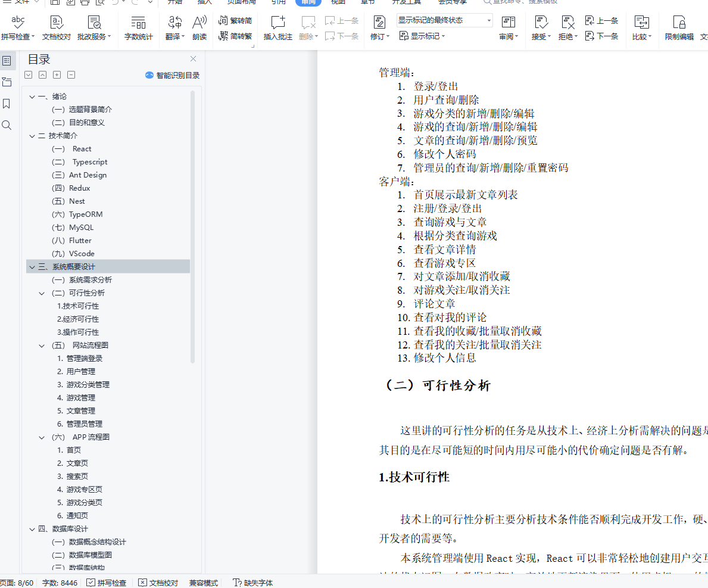The image size is (708, 588).
Task: Go to (三) Ant Design in outline
Action: click(79, 175)
